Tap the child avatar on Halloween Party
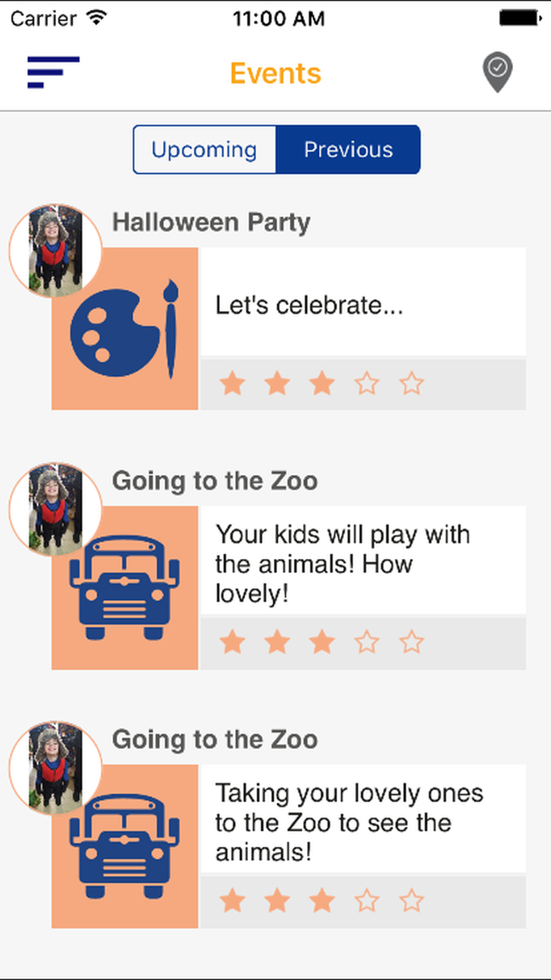 pyautogui.click(x=55, y=251)
